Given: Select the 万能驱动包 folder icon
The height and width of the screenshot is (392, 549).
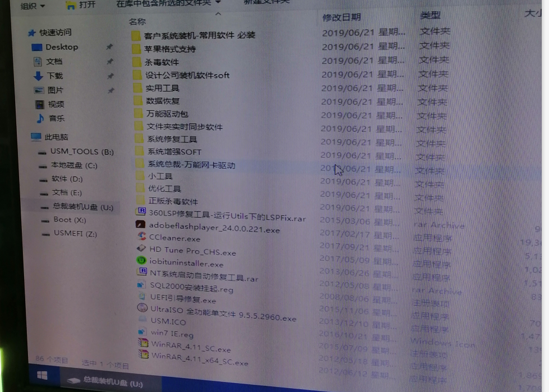Looking at the screenshot, I should [x=139, y=113].
